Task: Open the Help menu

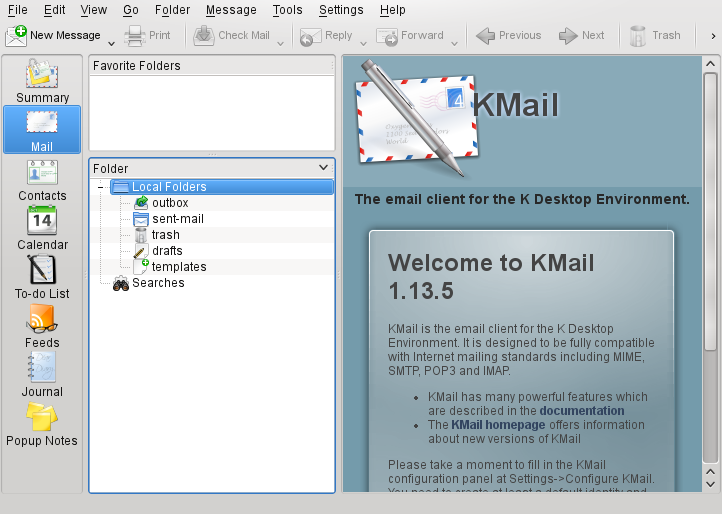Action: [x=393, y=10]
